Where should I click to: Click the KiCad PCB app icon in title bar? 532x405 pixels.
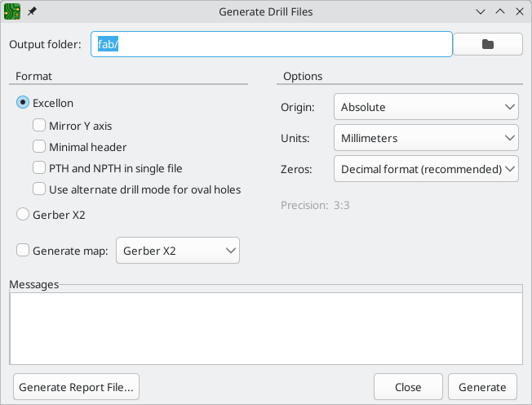[12, 11]
